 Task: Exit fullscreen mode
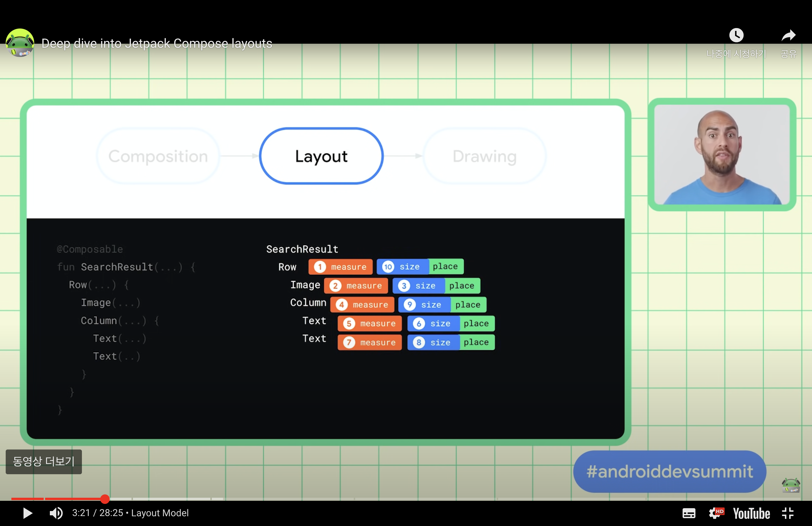click(x=788, y=513)
